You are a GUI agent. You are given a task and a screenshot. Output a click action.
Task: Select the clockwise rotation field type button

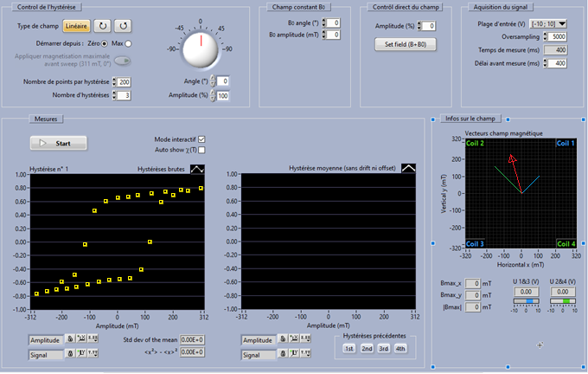pos(103,26)
